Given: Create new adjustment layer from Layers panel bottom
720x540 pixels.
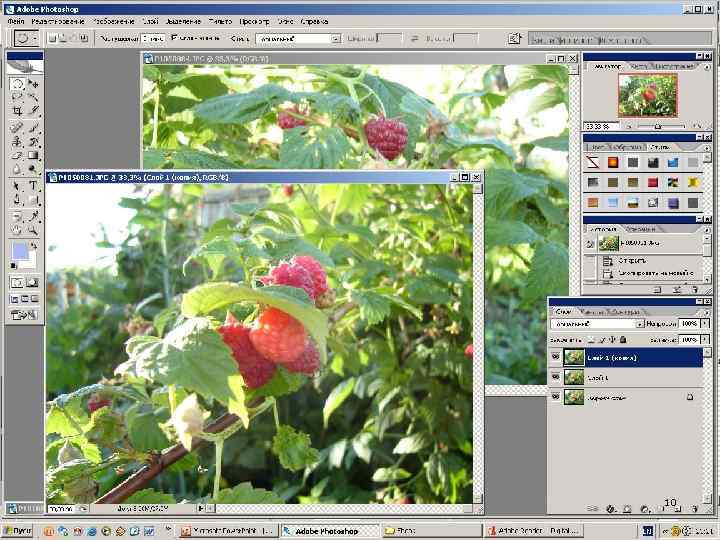Looking at the screenshot, I should pyautogui.click(x=645, y=509).
